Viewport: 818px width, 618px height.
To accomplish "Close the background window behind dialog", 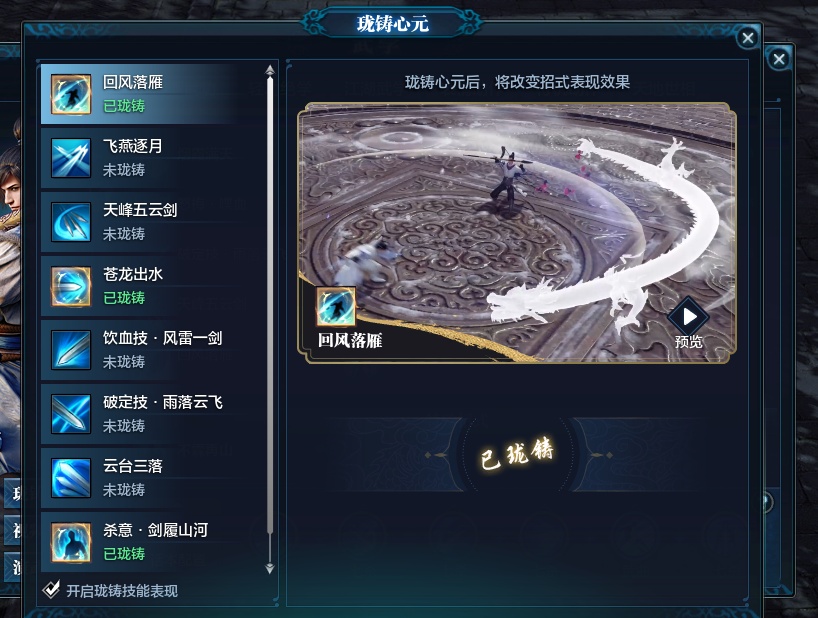I will pyautogui.click(x=779, y=59).
